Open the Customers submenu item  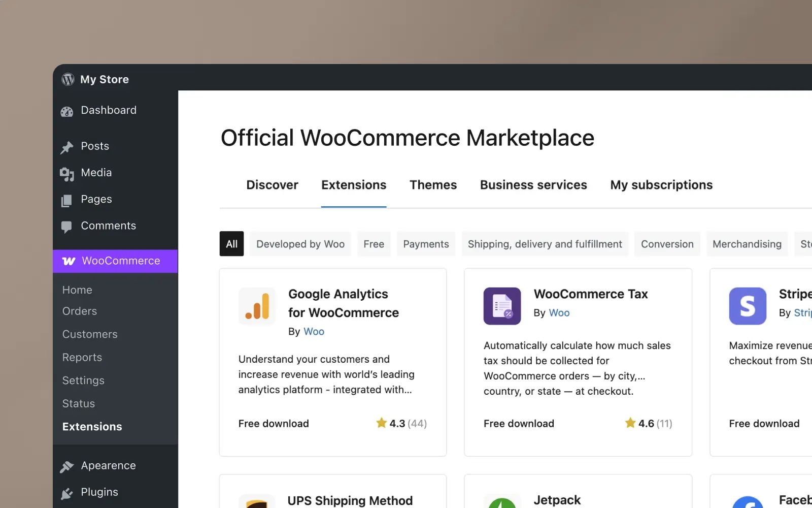90,334
